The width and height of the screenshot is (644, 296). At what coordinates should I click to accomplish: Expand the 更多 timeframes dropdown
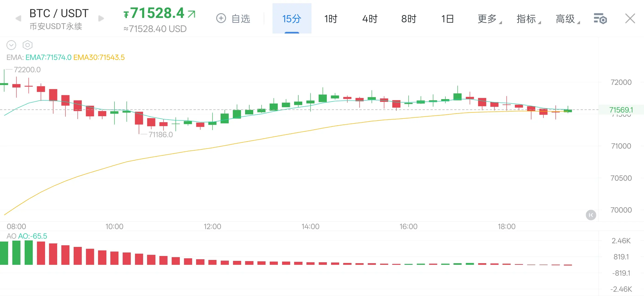pos(487,19)
